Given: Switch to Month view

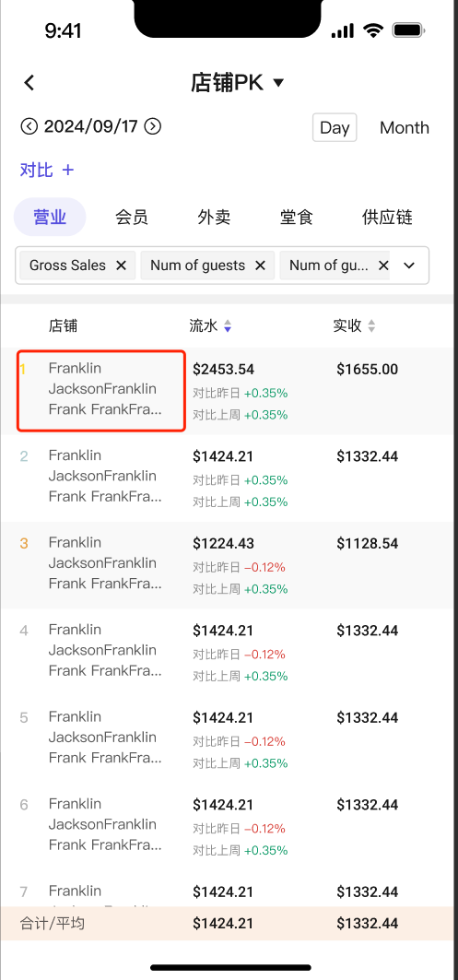Looking at the screenshot, I should coord(405,127).
